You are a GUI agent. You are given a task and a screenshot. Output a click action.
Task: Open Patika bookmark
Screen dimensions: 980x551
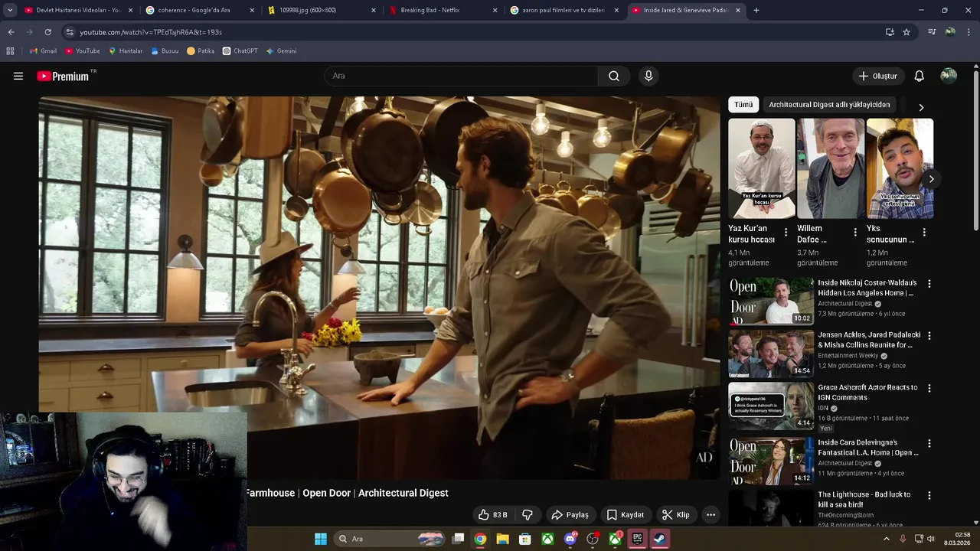201,51
